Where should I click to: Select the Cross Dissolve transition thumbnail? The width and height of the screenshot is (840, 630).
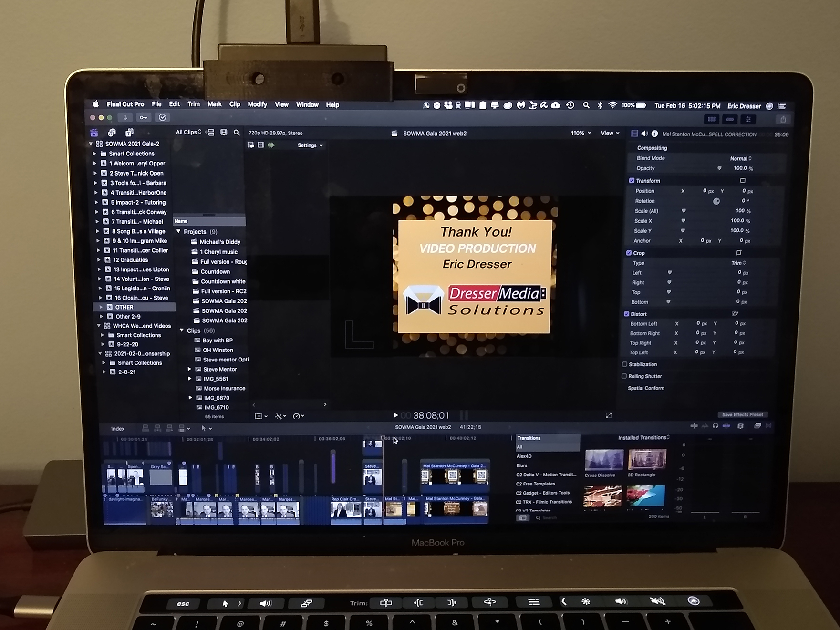603,460
